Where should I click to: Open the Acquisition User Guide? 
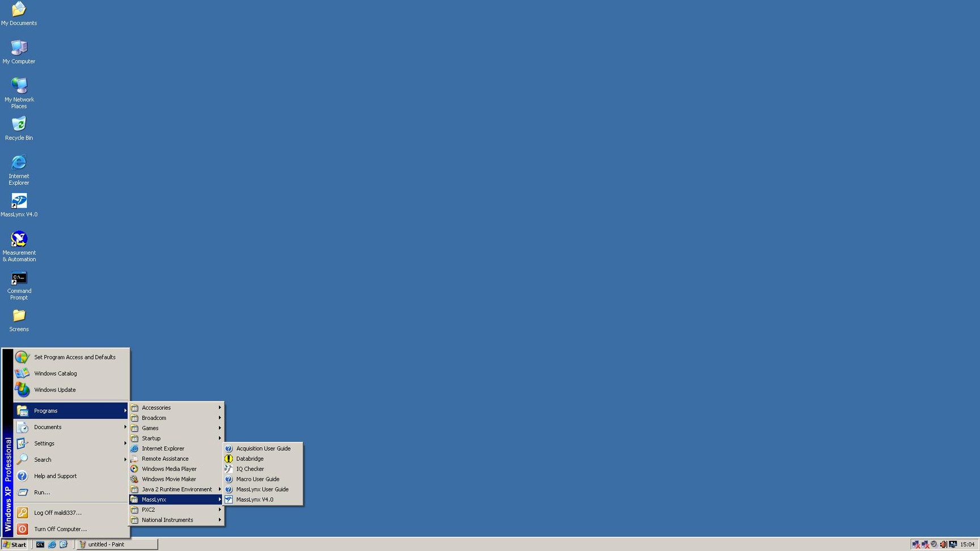[x=263, y=448]
